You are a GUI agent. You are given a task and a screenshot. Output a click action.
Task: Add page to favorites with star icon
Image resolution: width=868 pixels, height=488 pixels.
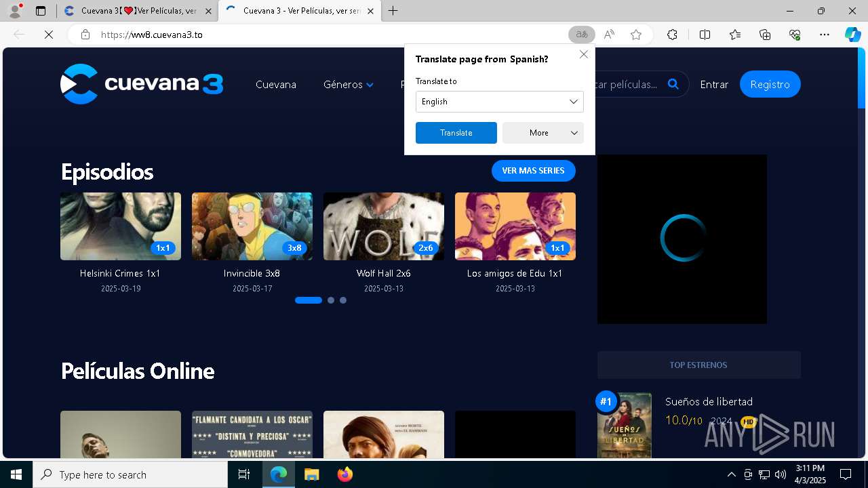[x=636, y=35]
